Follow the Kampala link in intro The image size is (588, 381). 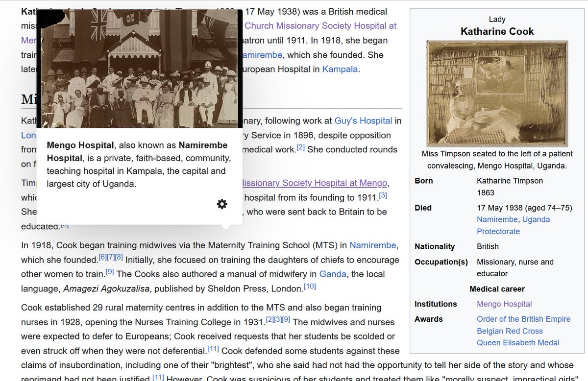tap(340, 69)
